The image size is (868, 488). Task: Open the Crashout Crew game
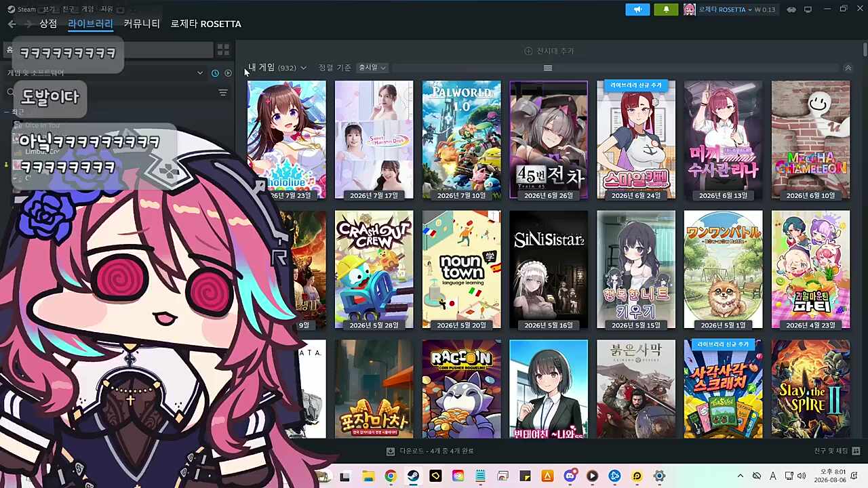click(374, 270)
